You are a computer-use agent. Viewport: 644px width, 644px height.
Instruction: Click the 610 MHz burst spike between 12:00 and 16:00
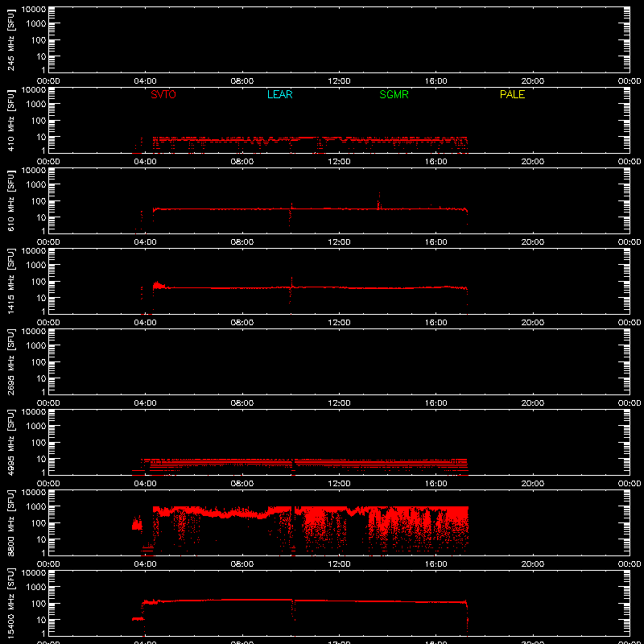pos(379,200)
